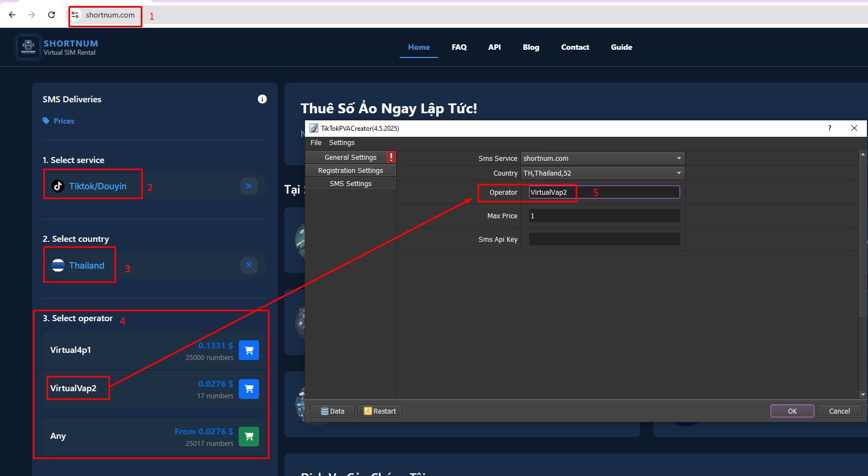
Task: Switch to SMS Settings tab
Action: tap(350, 183)
